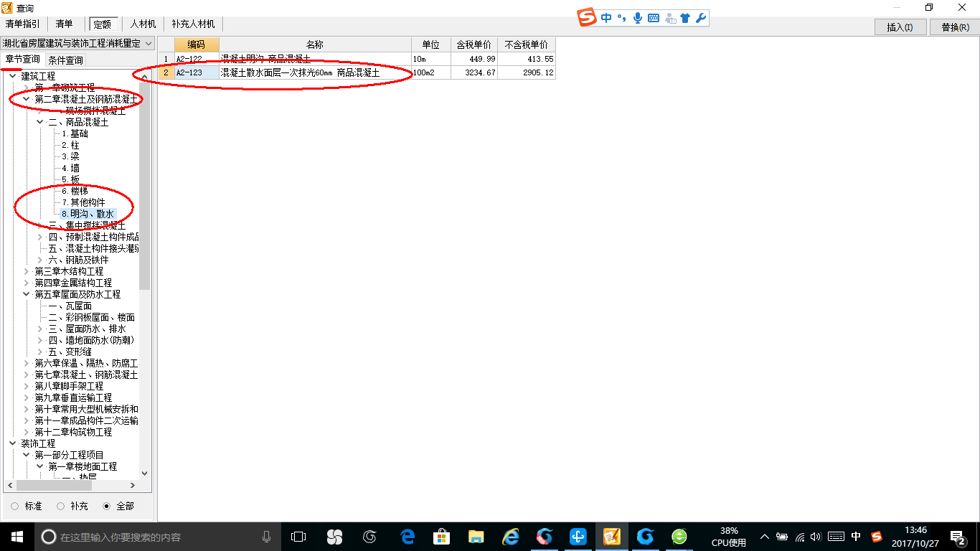Open Sogou toolbox wrench icon
The image size is (980, 551).
701,18
